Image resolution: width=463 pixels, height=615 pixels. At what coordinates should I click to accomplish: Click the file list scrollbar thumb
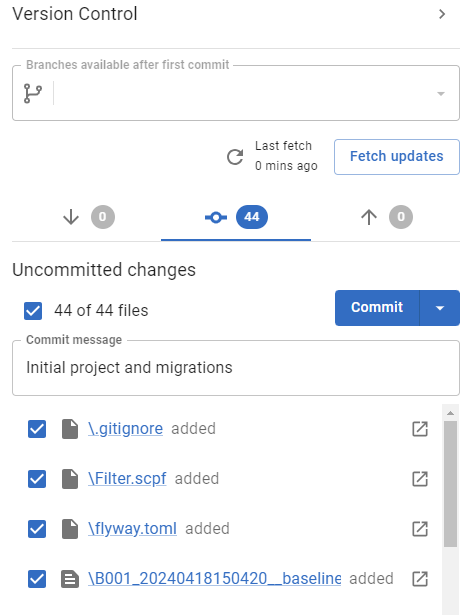point(450,484)
